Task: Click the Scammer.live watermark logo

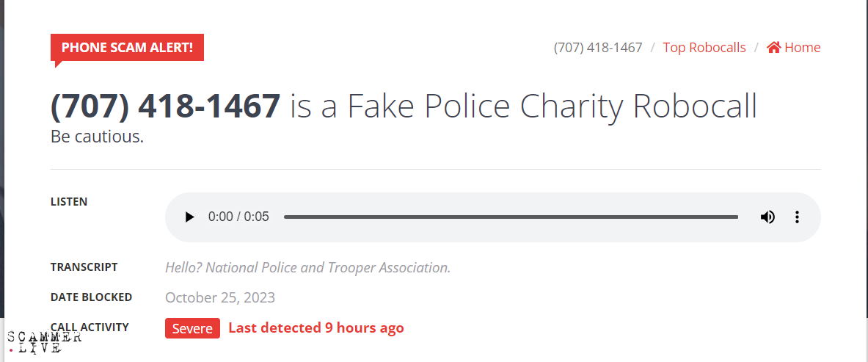Action: [x=44, y=342]
